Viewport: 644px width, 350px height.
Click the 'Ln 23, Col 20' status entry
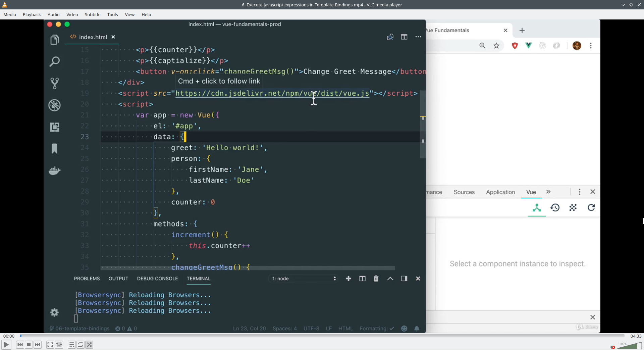point(250,329)
